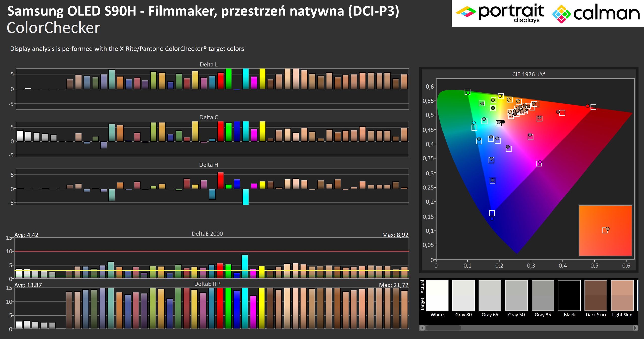Click the 'Samsung OLED S90H' title text
644x339 pixels.
point(71,11)
